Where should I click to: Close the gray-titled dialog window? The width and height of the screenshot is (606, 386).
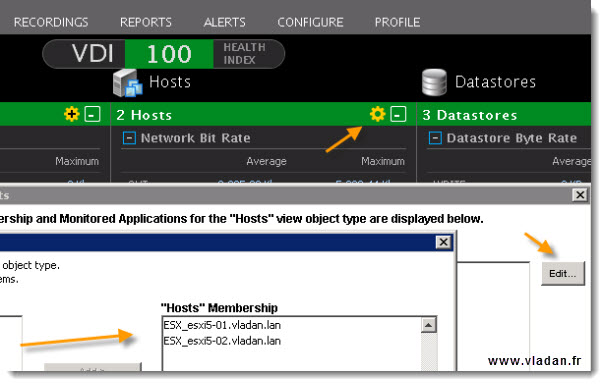(580, 195)
